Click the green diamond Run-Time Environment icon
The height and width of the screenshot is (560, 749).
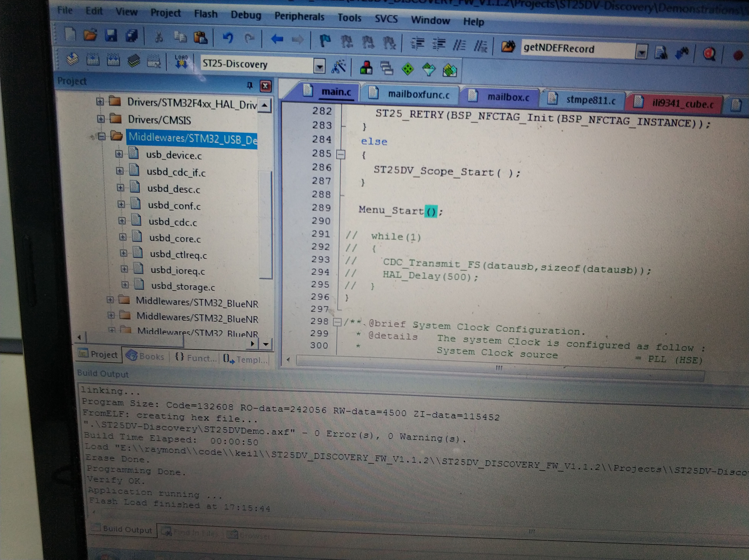coord(408,69)
